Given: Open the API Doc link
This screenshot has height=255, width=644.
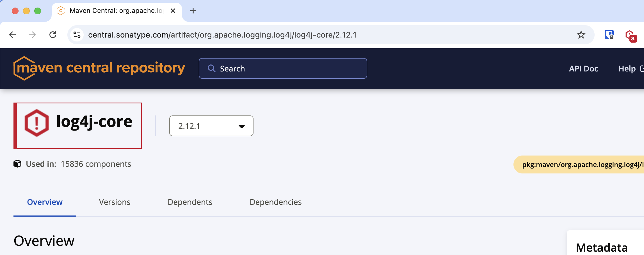Looking at the screenshot, I should coord(583,69).
